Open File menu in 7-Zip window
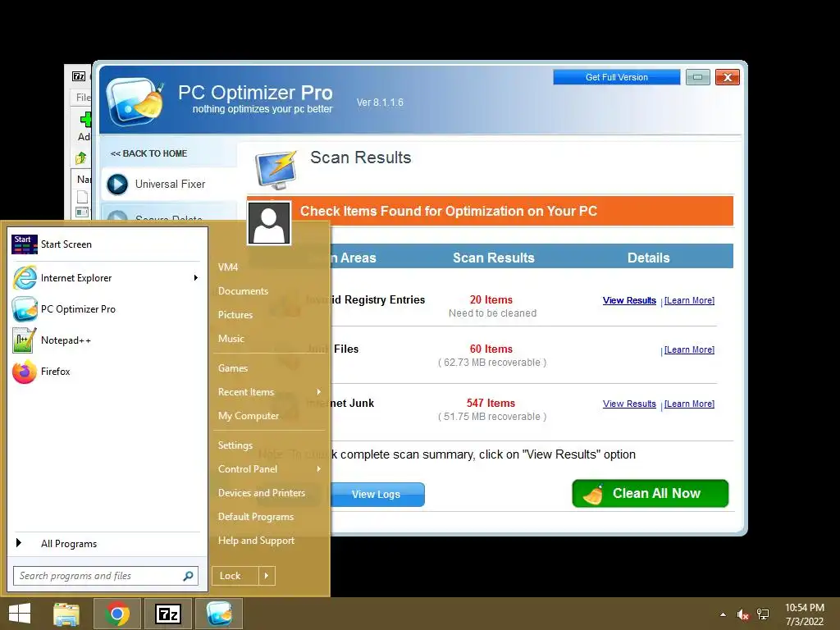The width and height of the screenshot is (840, 630). click(x=84, y=98)
